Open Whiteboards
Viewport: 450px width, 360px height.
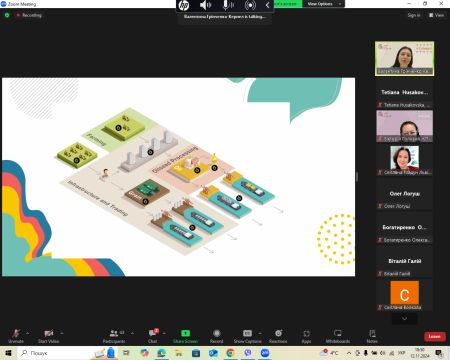click(x=338, y=336)
